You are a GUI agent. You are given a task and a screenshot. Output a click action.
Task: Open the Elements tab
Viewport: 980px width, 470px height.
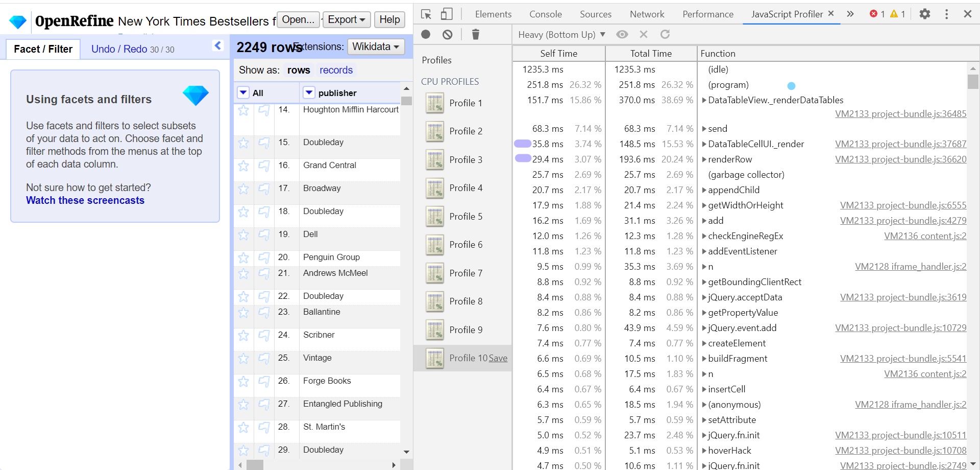(493, 14)
